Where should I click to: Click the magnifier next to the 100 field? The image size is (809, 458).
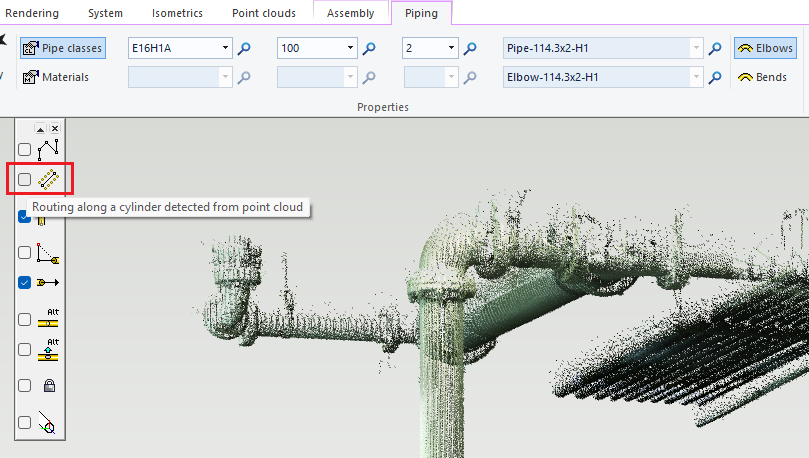pyautogui.click(x=368, y=48)
